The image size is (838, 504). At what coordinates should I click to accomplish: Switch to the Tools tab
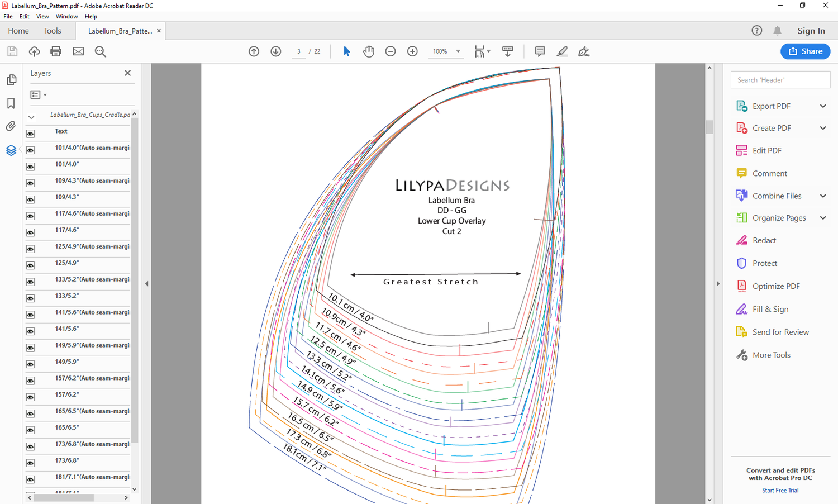(53, 31)
